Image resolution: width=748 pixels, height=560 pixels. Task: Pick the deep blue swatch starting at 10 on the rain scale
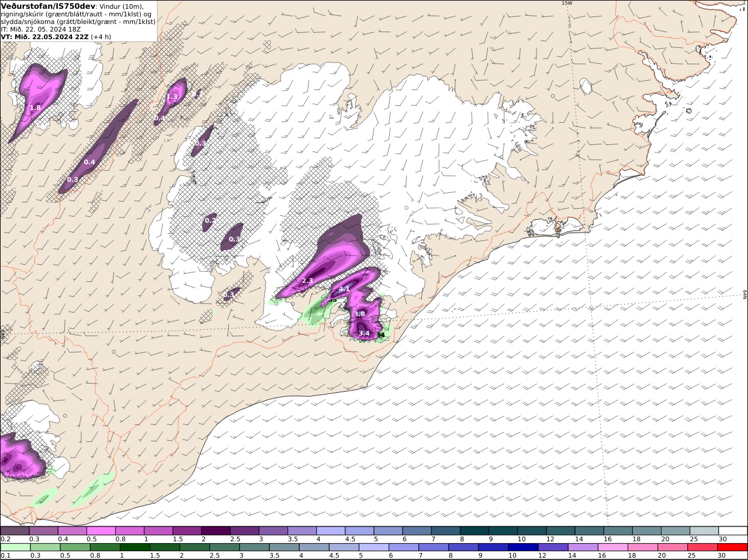[x=523, y=548]
